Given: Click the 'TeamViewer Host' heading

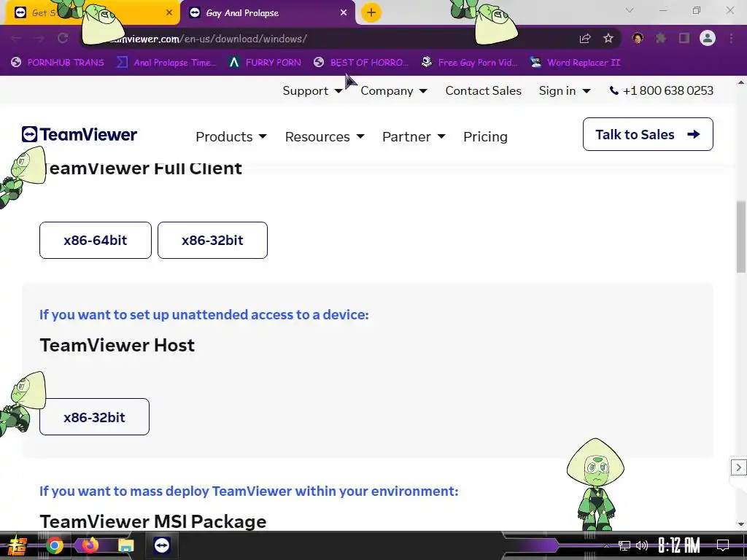Looking at the screenshot, I should [117, 345].
